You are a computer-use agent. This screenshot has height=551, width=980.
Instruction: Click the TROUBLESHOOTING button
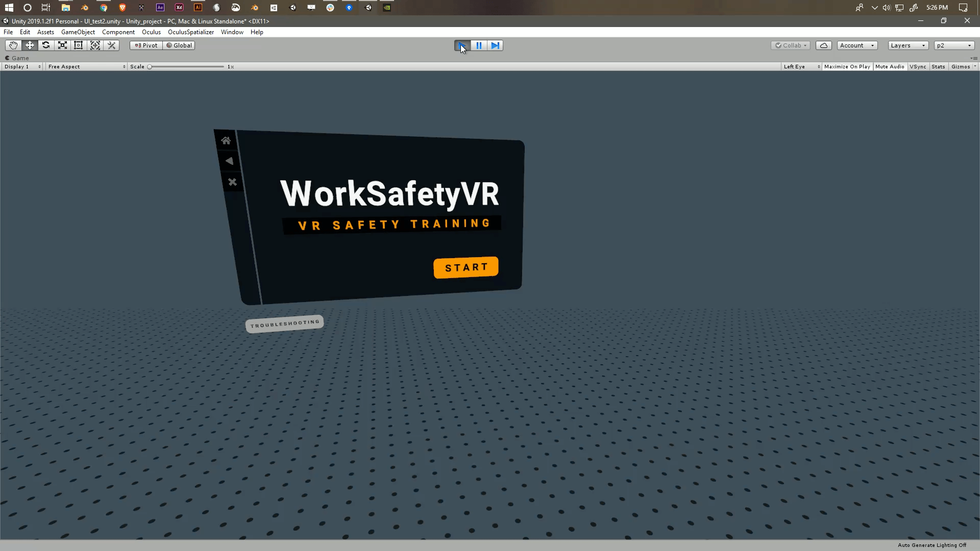(284, 324)
